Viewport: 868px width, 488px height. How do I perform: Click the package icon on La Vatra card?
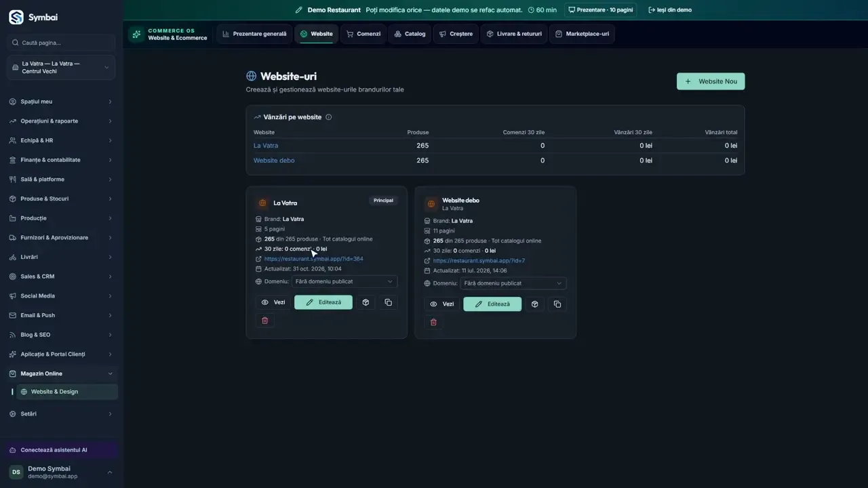(366, 302)
